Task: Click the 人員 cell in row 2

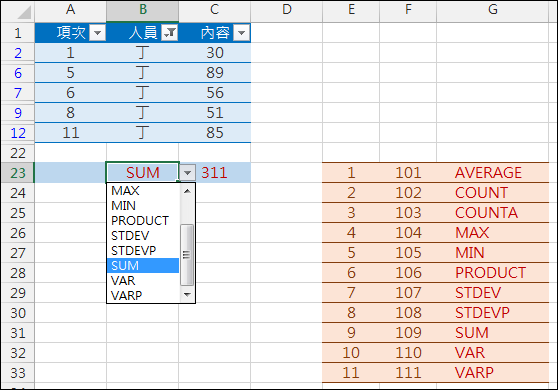Action: click(142, 53)
